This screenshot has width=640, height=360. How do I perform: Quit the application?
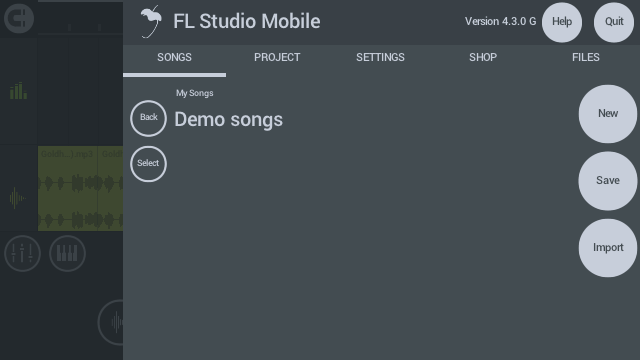coord(614,22)
